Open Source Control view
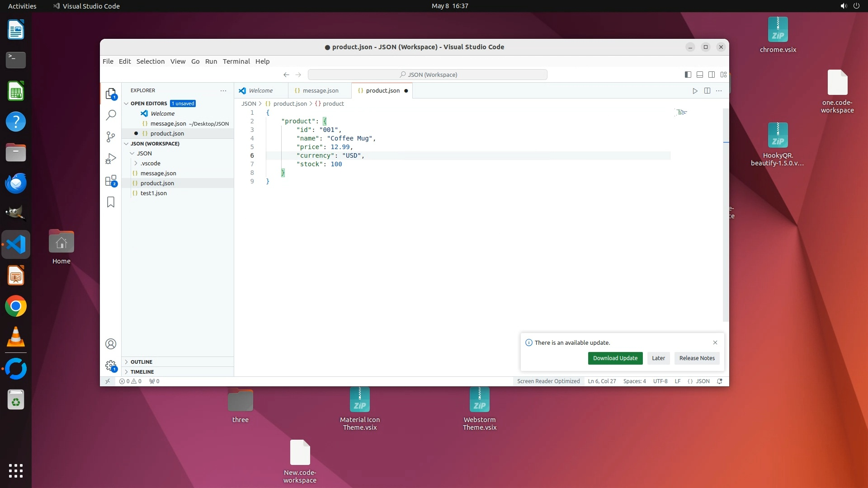The width and height of the screenshot is (868, 488). (x=111, y=137)
